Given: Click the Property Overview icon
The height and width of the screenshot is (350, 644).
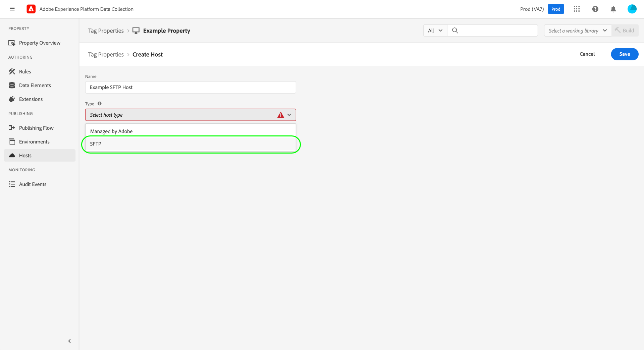Looking at the screenshot, I should (12, 43).
